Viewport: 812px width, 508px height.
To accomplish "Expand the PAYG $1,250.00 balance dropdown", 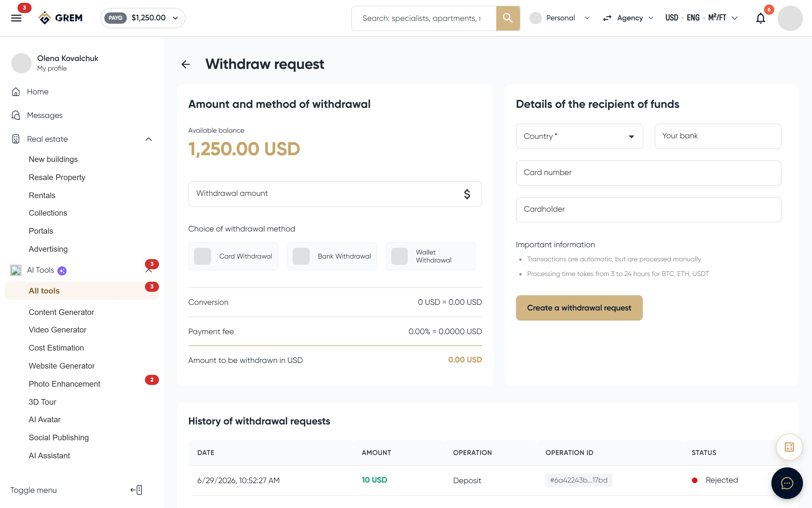I will point(143,18).
